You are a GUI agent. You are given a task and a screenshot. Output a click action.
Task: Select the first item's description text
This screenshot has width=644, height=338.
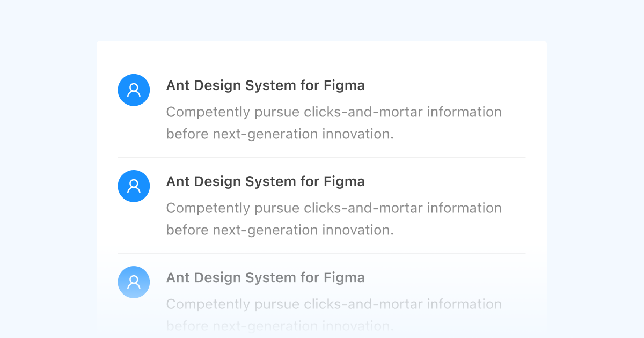pos(334,123)
